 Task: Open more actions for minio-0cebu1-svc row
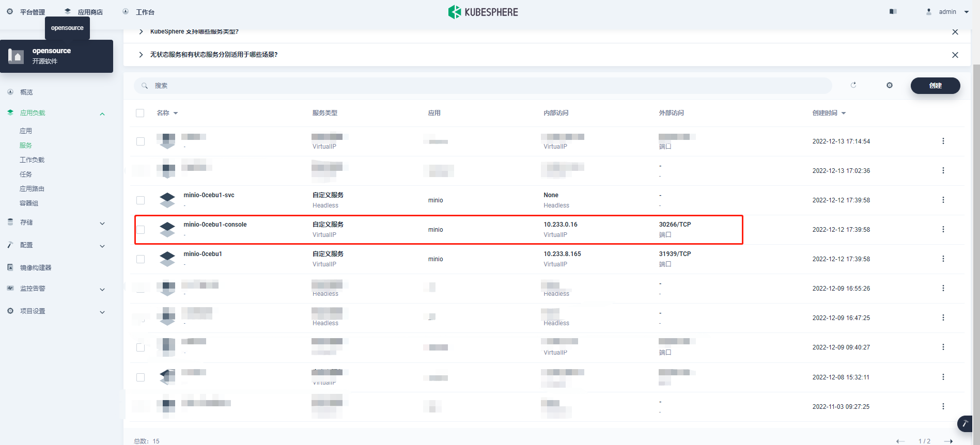pyautogui.click(x=943, y=200)
